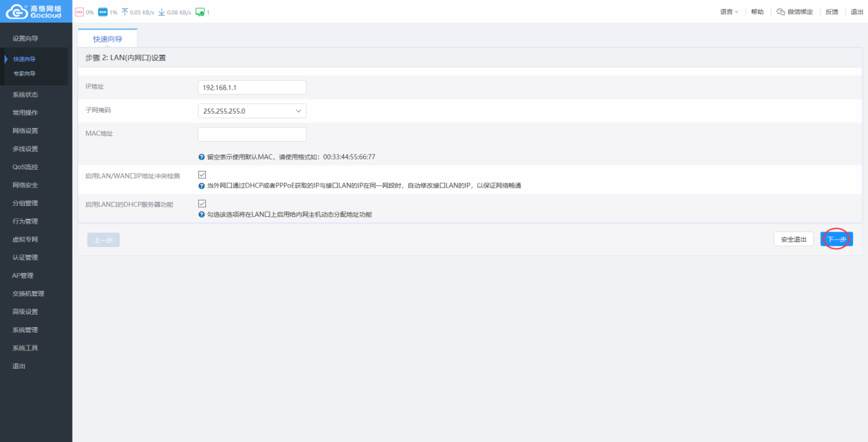Image resolution: width=868 pixels, height=442 pixels.
Task: Open the 子网掩码 dropdown
Action: [x=252, y=111]
